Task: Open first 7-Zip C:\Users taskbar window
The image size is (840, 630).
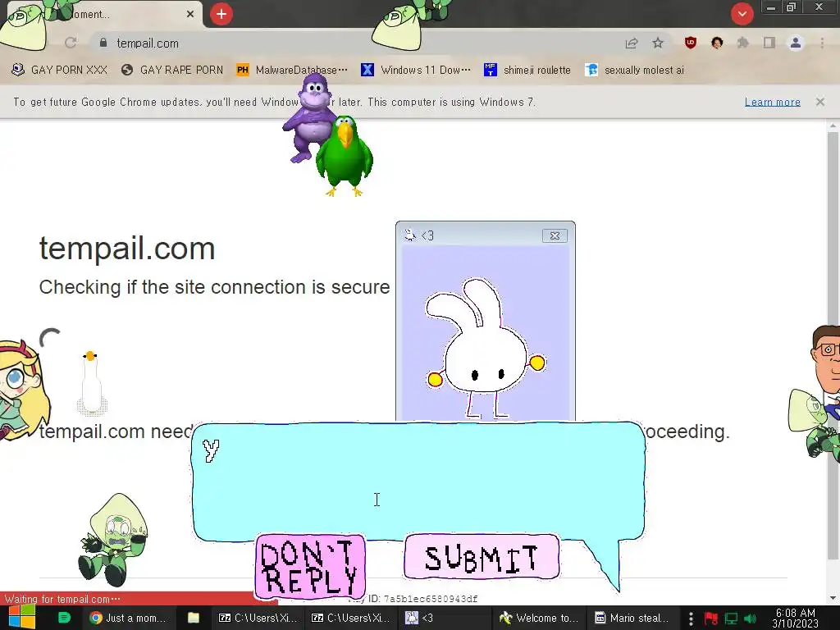Action: pyautogui.click(x=258, y=618)
